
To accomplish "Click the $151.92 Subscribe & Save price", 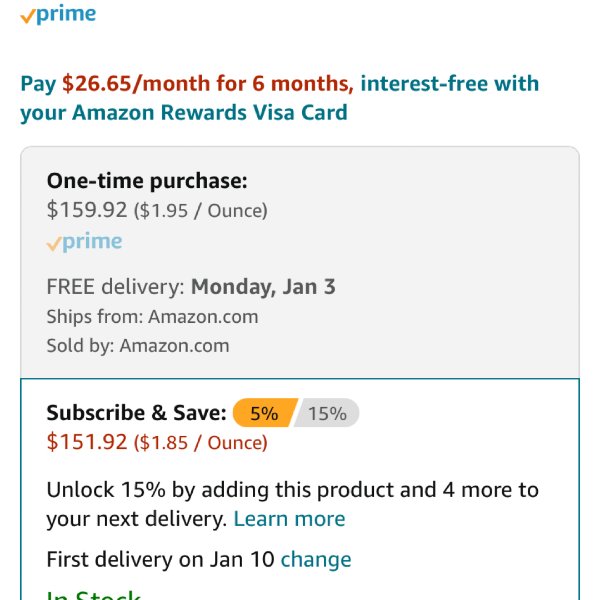I will click(x=87, y=442).
